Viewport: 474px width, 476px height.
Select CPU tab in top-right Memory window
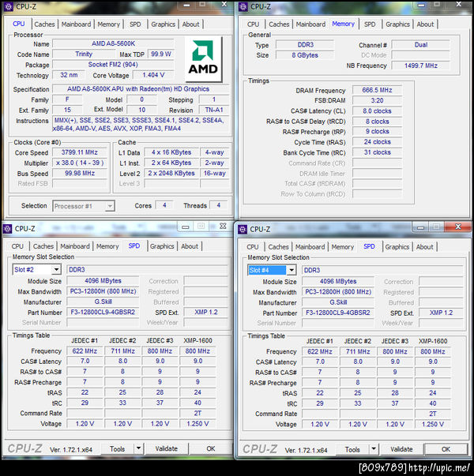click(x=253, y=24)
